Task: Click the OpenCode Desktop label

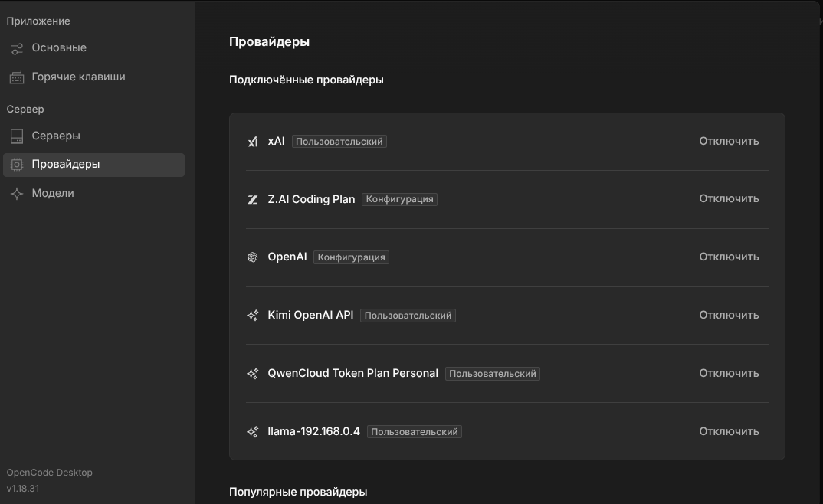Action: [x=49, y=473]
